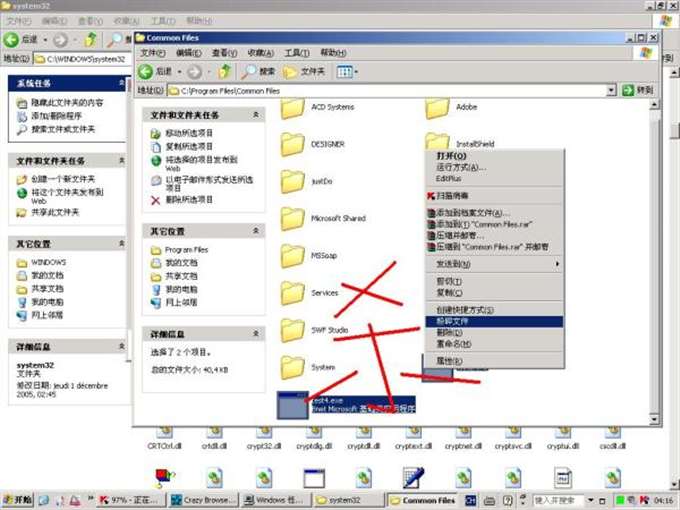Collapse File and Folder Tasks panel in Common Files
680x510 pixels.
[256, 114]
